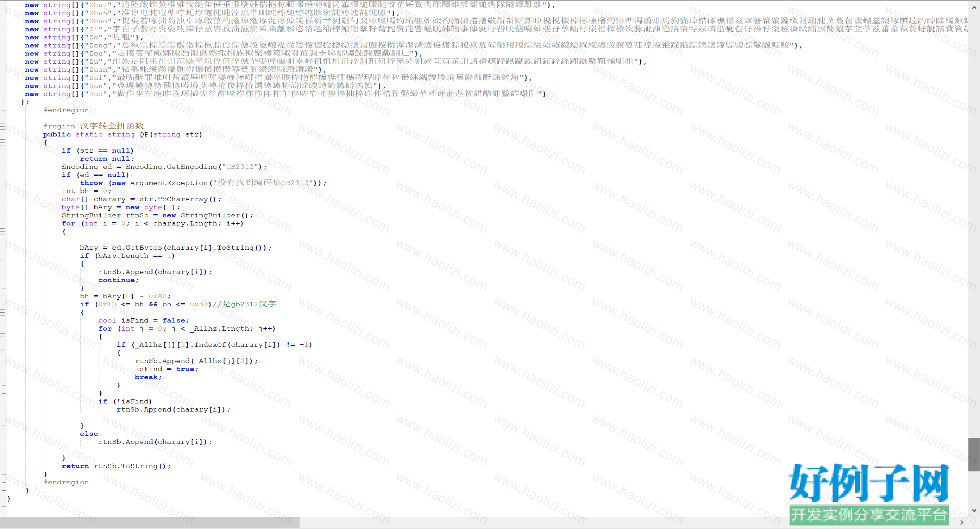Image resolution: width=980 pixels, height=529 pixels.
Task: Click the 'bh = bAry[0] - 0xA0;' line
Action: pos(125,297)
